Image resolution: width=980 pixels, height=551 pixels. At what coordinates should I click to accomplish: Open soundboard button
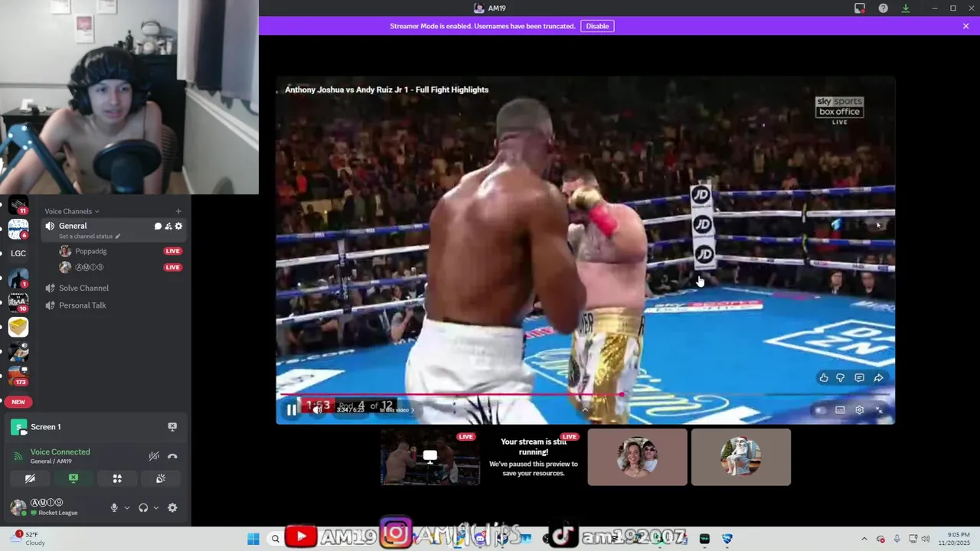(x=161, y=478)
